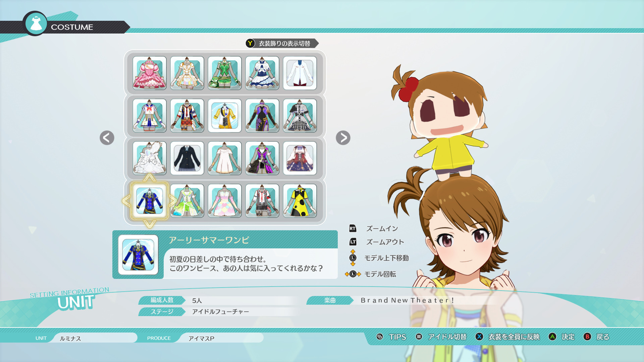Click the Brand New Theater! song field

point(408,301)
